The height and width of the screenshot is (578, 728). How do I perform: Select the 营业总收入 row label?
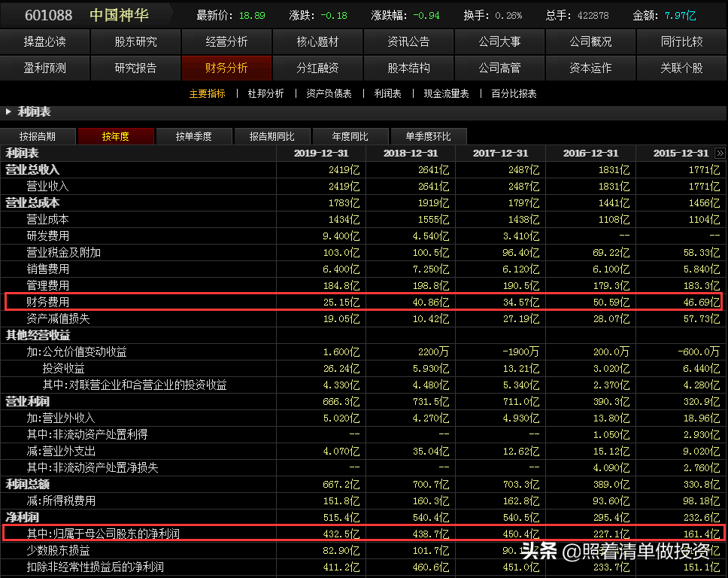click(x=32, y=170)
